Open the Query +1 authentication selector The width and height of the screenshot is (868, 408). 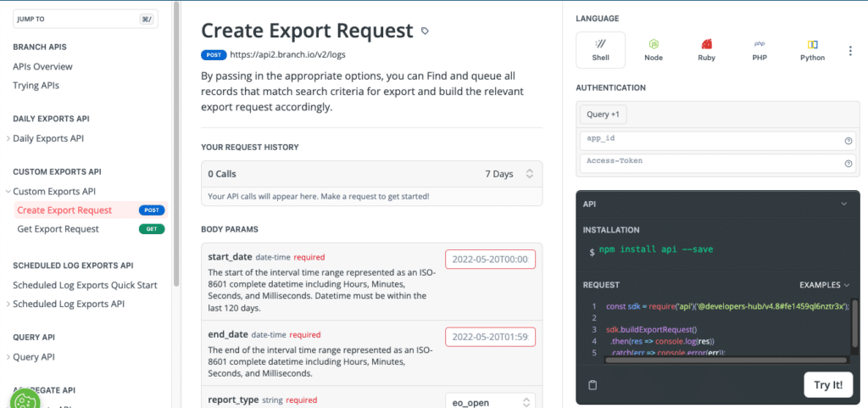point(603,115)
